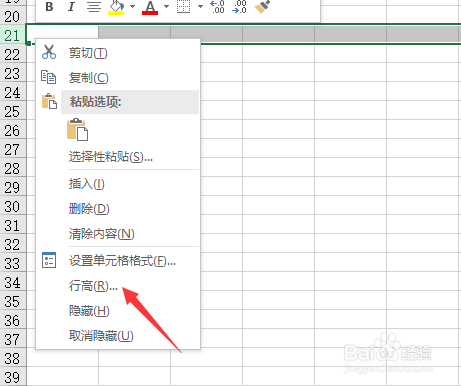Click the borders icon
Viewport: 461px width, 386px height.
(x=183, y=6)
